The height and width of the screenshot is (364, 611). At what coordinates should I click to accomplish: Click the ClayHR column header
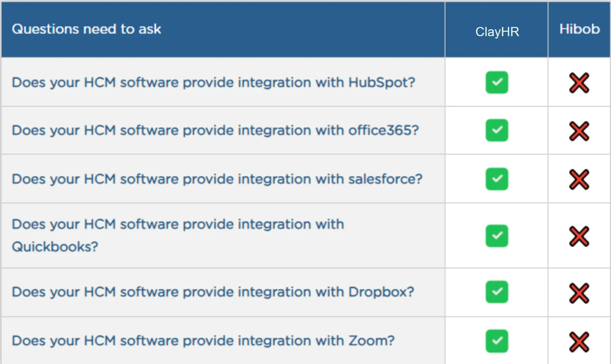(x=497, y=32)
